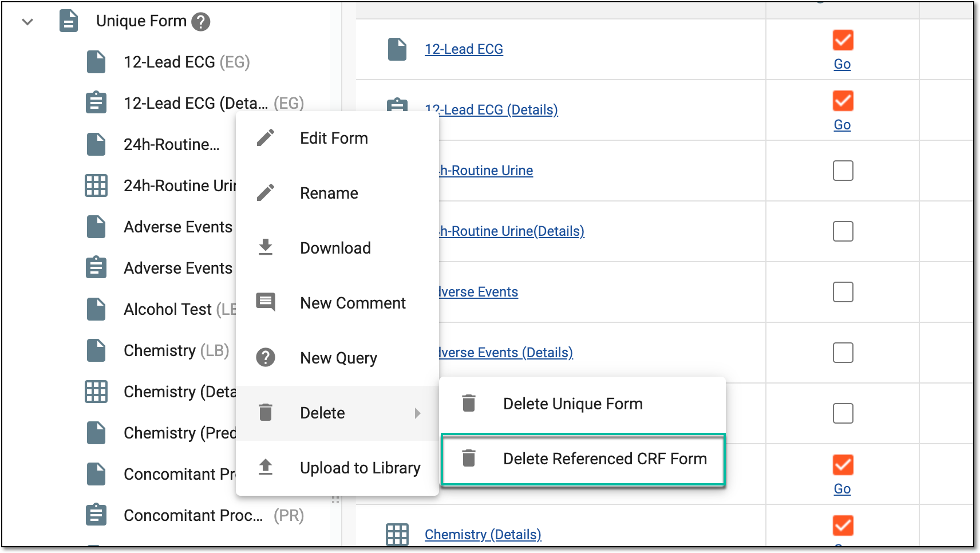
Task: Select New Query in the context menu
Action: 337,358
